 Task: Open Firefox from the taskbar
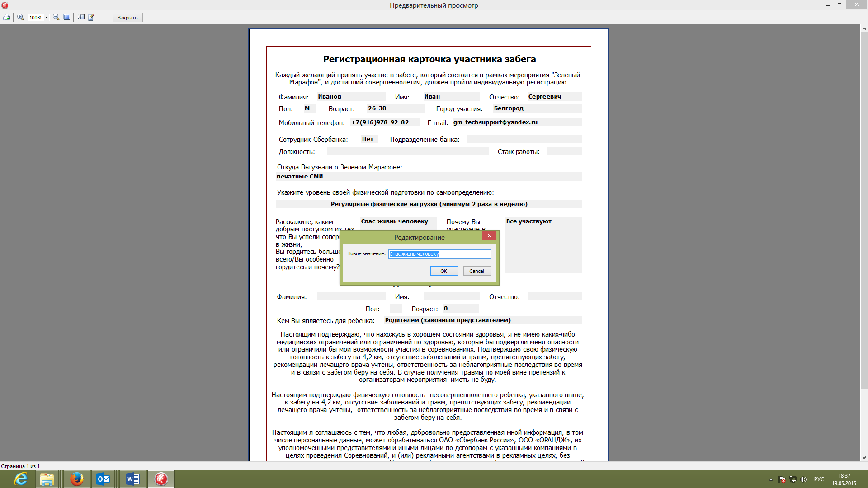point(76,479)
